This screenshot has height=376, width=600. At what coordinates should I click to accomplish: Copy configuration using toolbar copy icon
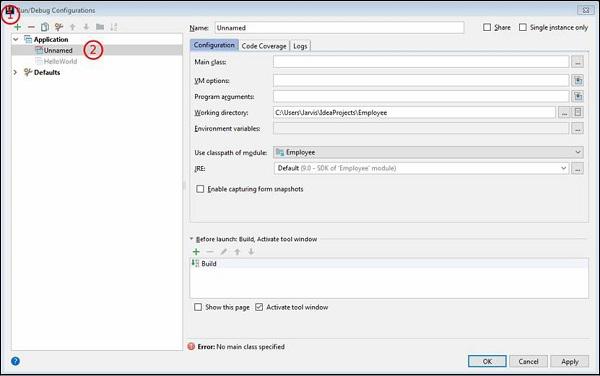[x=45, y=27]
